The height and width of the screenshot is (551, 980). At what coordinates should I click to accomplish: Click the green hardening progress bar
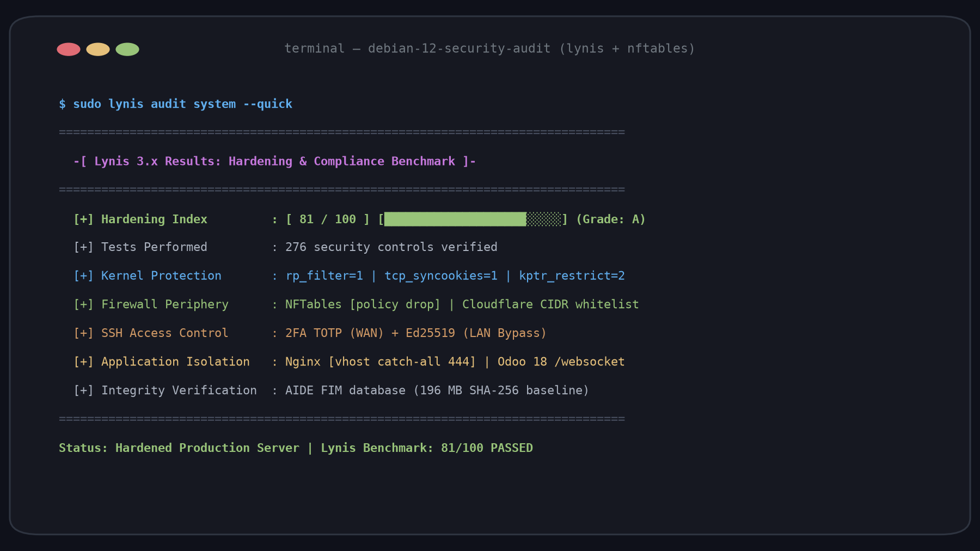473,219
